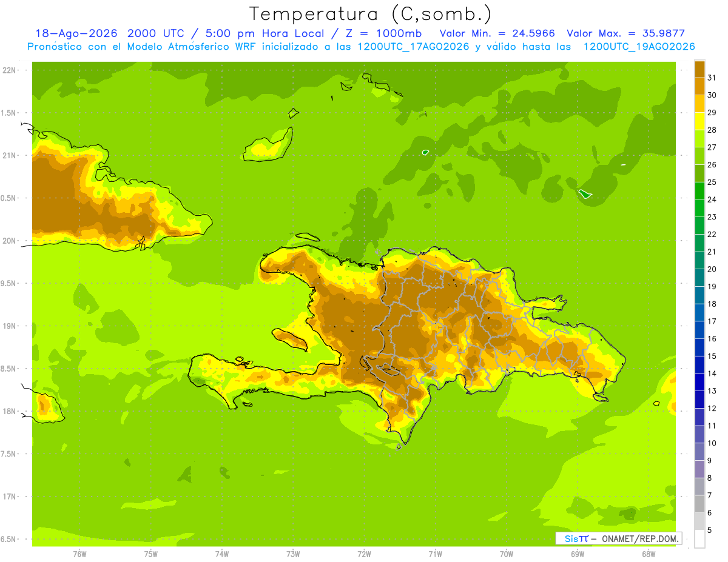Click the '6.5N' latitude axis label
This screenshot has width=728, height=562.
point(8,539)
